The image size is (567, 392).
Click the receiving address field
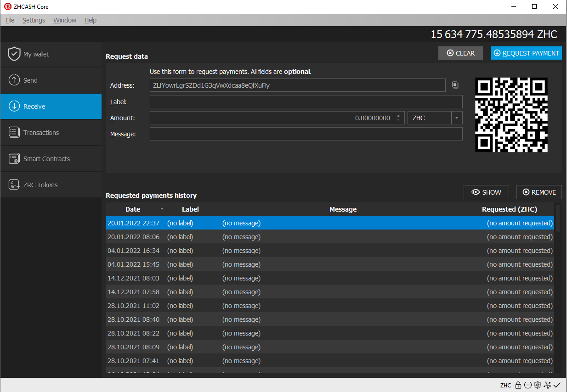(297, 85)
